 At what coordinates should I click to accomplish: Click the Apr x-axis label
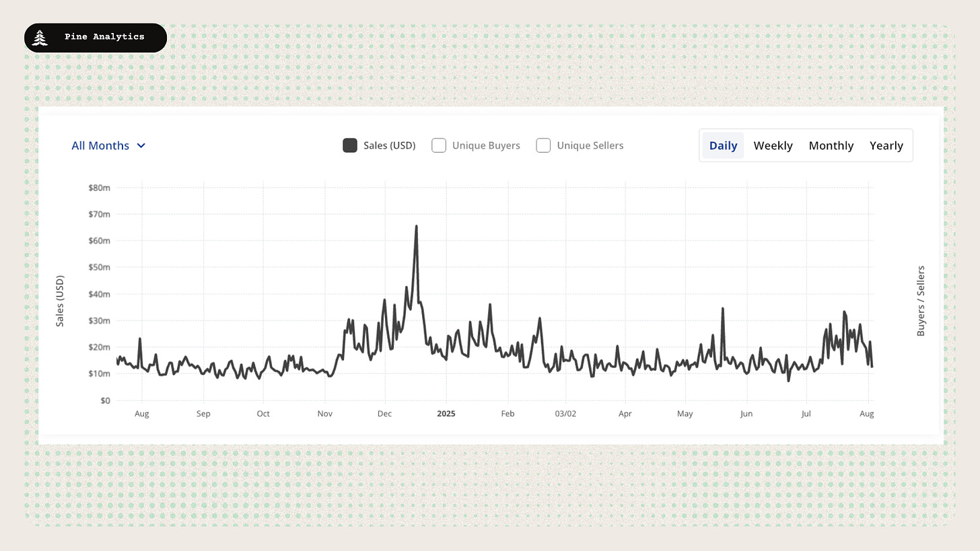pos(625,414)
